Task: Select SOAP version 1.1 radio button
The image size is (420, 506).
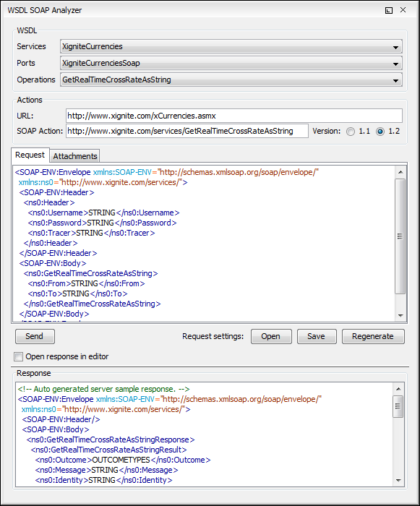Action: 351,132
